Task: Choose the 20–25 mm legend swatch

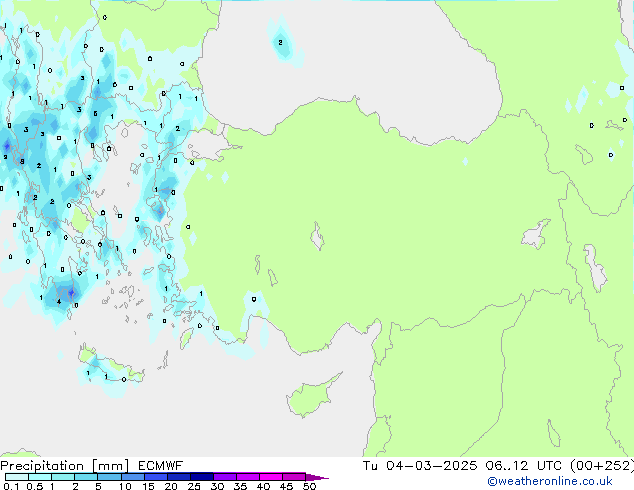Action: (x=179, y=477)
